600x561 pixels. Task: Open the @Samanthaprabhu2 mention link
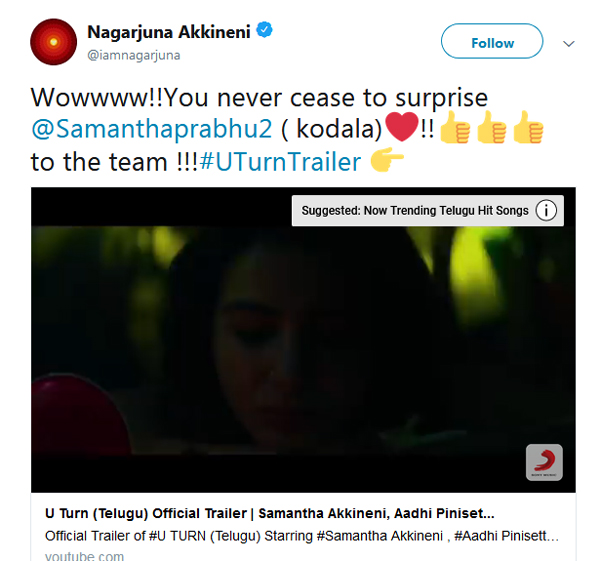tap(152, 129)
